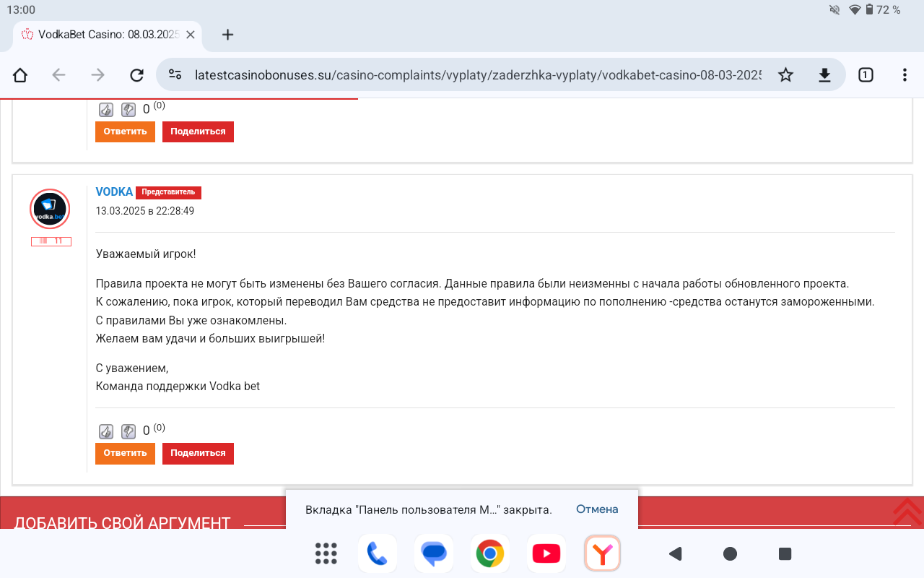Tap the Chrome home icon

pos(20,75)
